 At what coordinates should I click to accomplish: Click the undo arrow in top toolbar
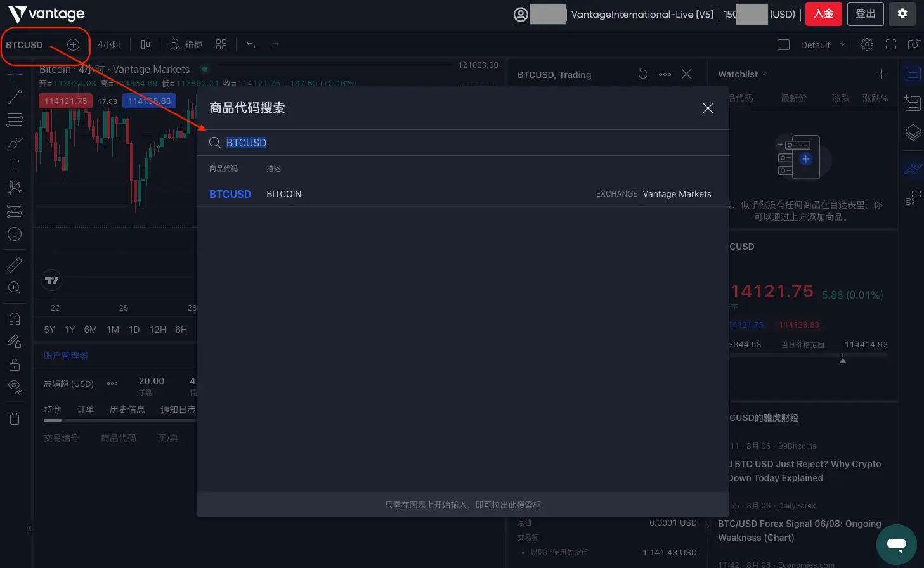coord(251,44)
